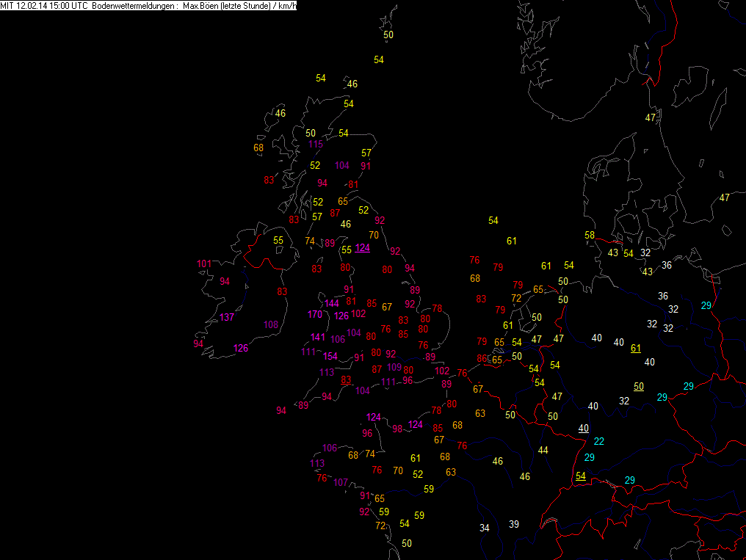Click the underlined 124 value
The image size is (746, 560).
362,247
